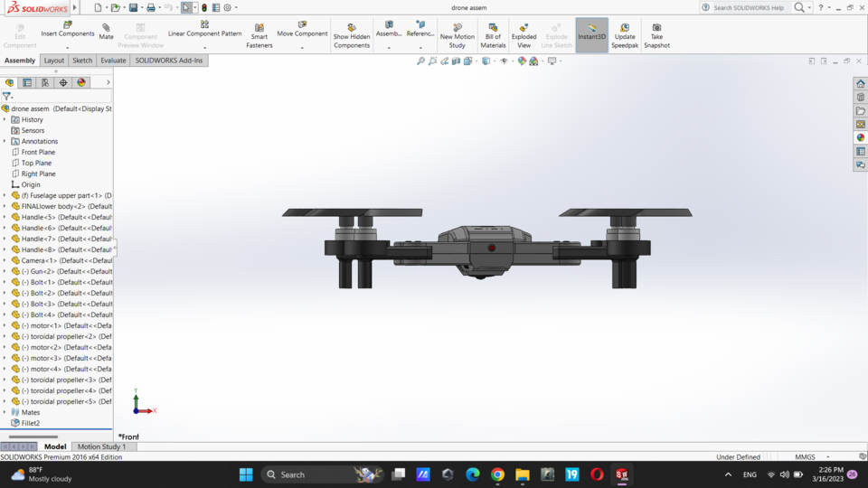This screenshot has height=488, width=868.
Task: Click Zoom to Area magnifier icon
Action: click(x=432, y=61)
